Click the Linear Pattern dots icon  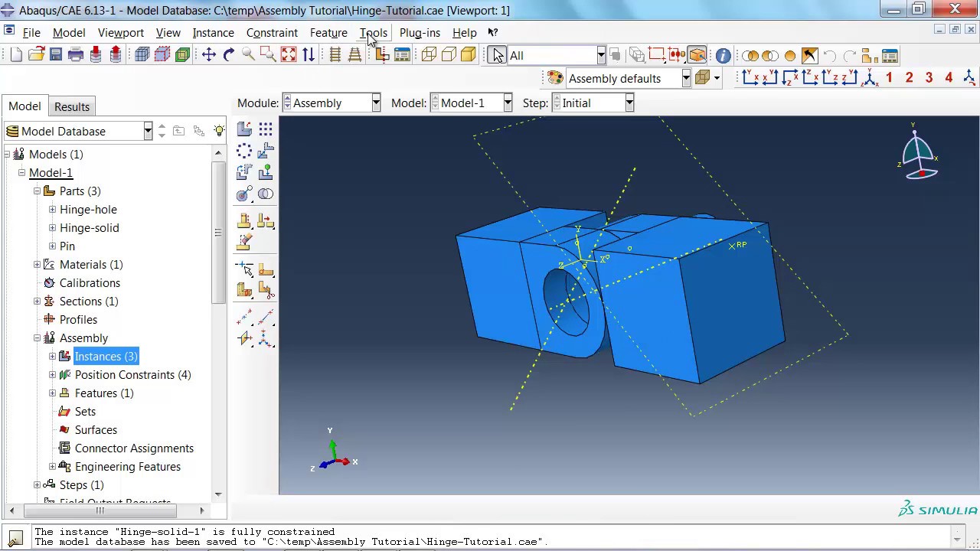(x=266, y=129)
